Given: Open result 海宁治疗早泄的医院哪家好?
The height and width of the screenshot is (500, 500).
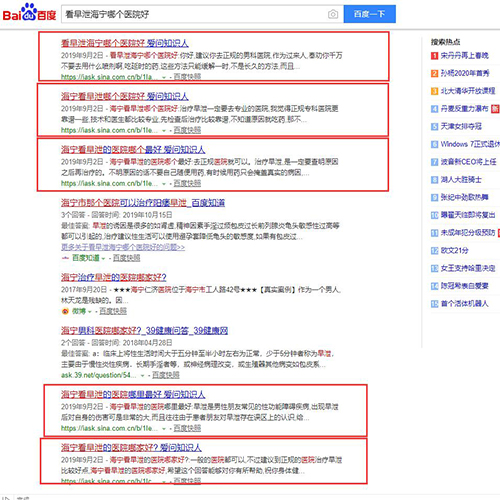Looking at the screenshot, I should (x=114, y=277).
